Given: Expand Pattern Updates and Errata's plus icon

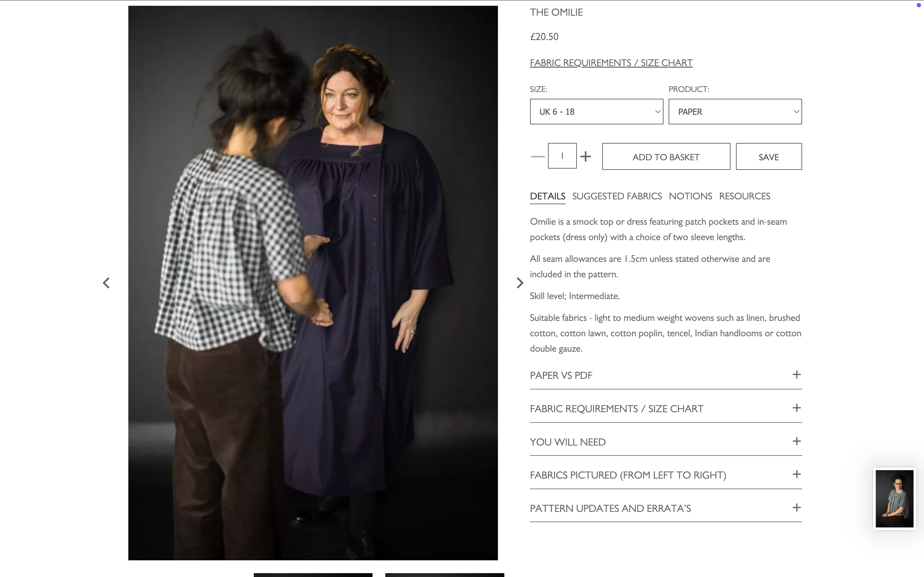Looking at the screenshot, I should click(797, 508).
